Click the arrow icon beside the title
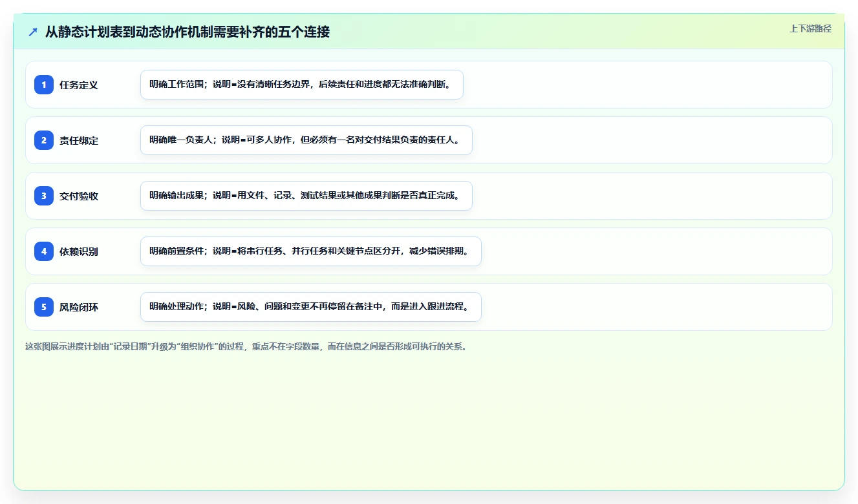Viewport: 858px width, 504px height. point(33,32)
